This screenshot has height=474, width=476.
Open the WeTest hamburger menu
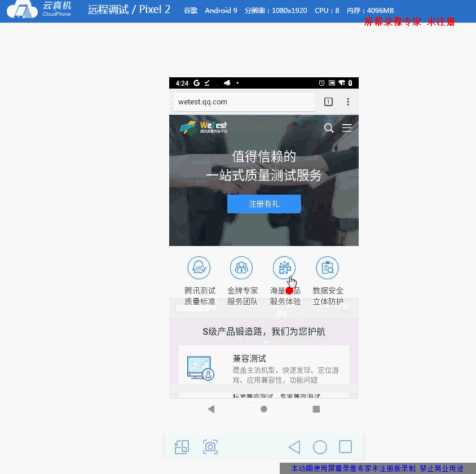click(347, 128)
